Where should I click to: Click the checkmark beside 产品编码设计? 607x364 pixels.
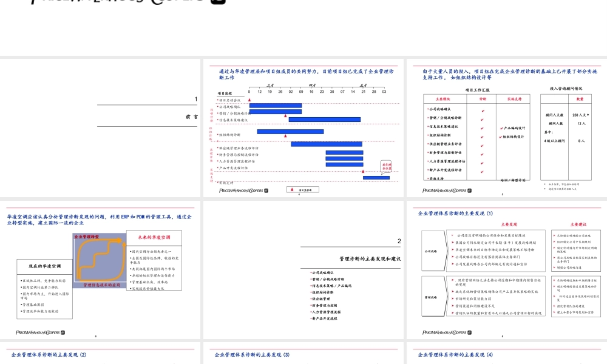(500, 129)
